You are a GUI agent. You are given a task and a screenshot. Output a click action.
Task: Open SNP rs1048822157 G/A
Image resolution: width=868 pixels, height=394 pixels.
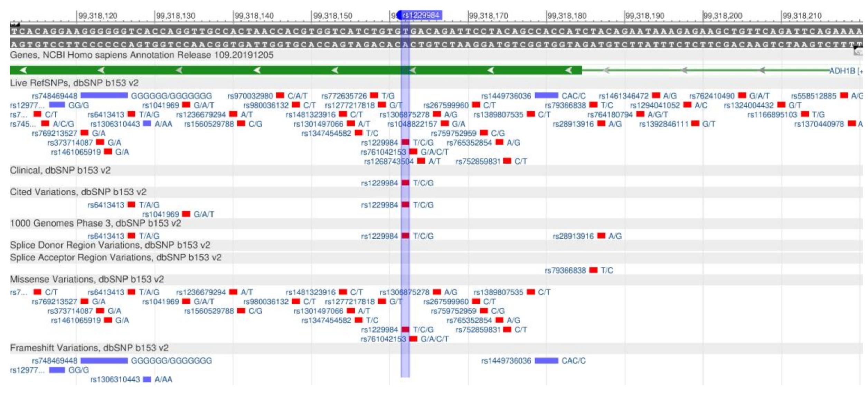click(426, 124)
